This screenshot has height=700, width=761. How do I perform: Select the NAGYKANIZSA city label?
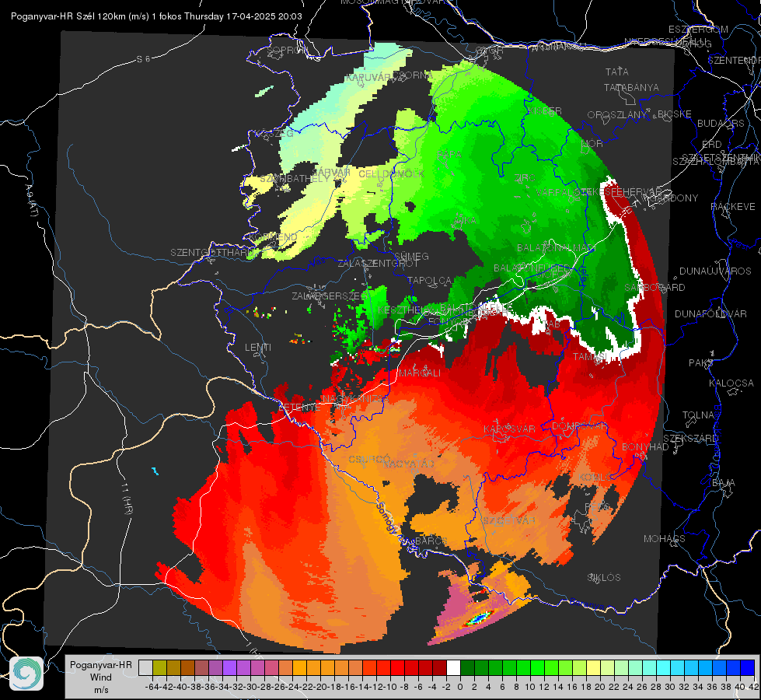(x=356, y=399)
